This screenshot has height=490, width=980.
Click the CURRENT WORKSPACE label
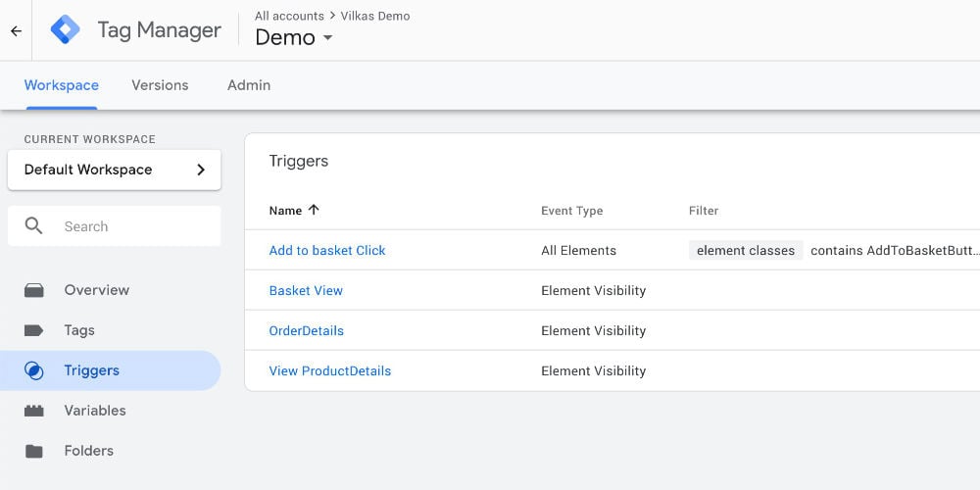[x=90, y=139]
